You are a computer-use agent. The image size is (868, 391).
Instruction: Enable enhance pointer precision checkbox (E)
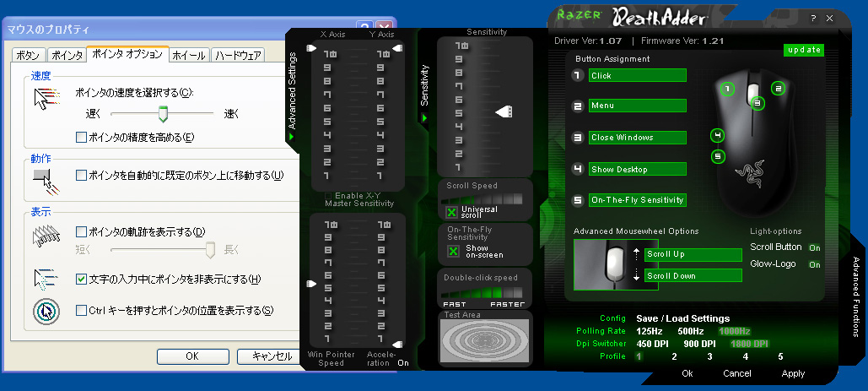point(81,137)
